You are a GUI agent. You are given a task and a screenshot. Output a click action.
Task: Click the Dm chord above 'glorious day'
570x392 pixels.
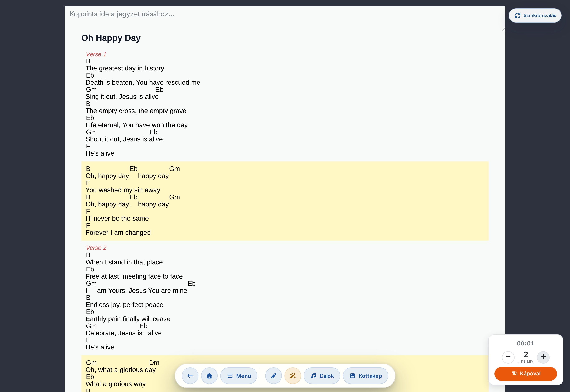point(154,363)
